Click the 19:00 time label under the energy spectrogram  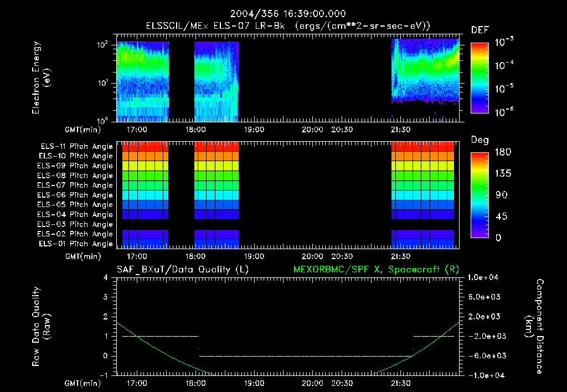(254, 130)
